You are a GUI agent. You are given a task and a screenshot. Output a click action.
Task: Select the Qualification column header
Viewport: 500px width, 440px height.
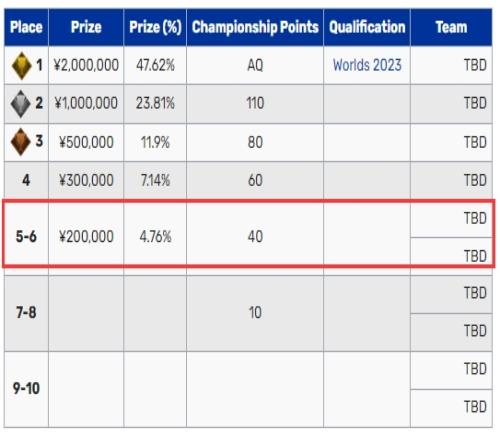(x=367, y=27)
